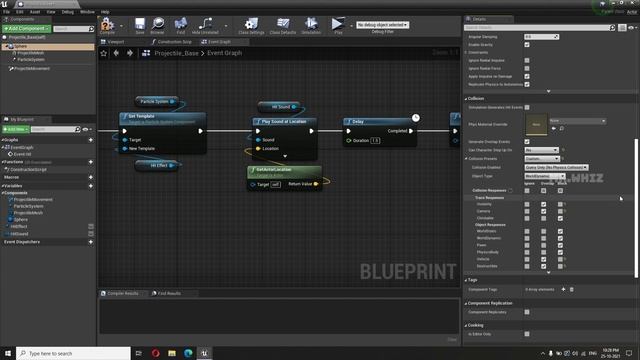Click the Play toolbar icon
The height and width of the screenshot is (360, 640).
click(337, 24)
